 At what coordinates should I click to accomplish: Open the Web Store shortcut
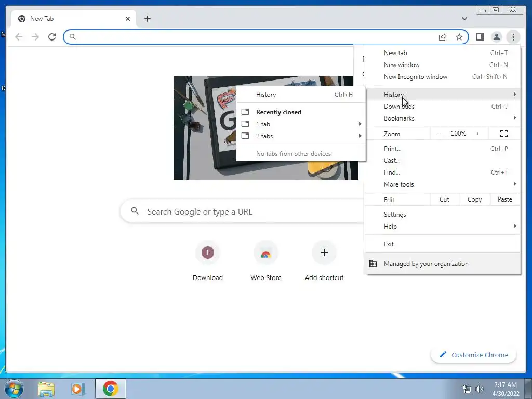pyautogui.click(x=266, y=261)
